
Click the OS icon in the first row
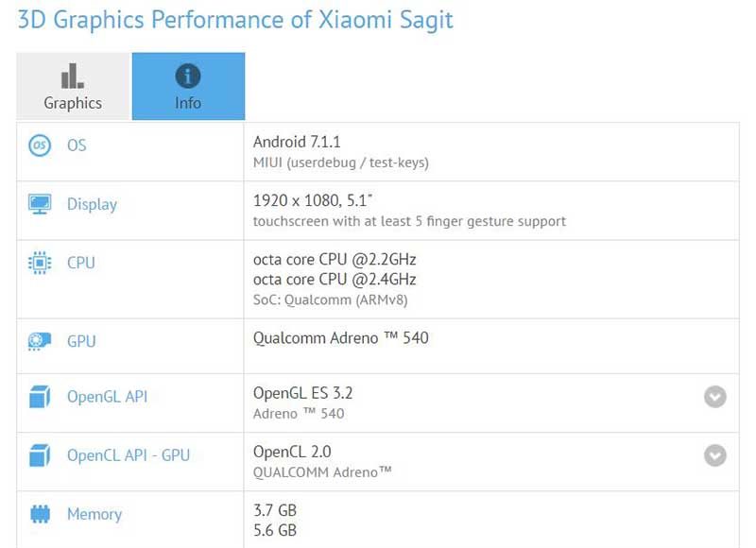[x=40, y=146]
